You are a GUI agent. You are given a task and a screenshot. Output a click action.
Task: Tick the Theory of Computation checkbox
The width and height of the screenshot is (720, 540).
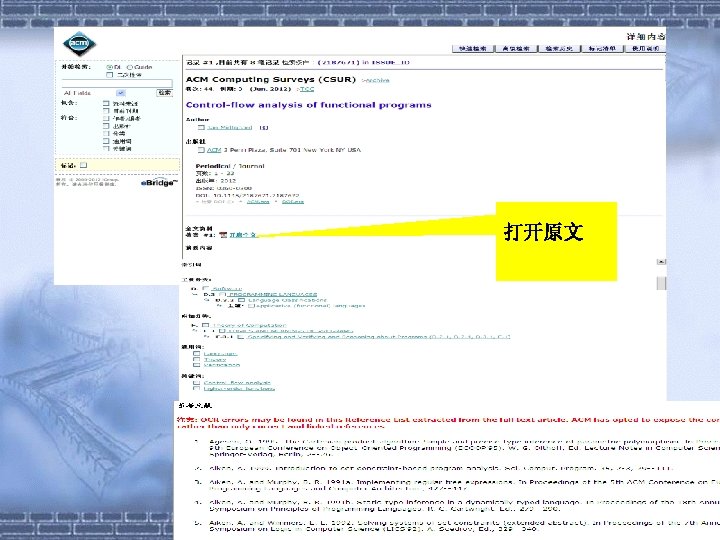tap(206, 325)
